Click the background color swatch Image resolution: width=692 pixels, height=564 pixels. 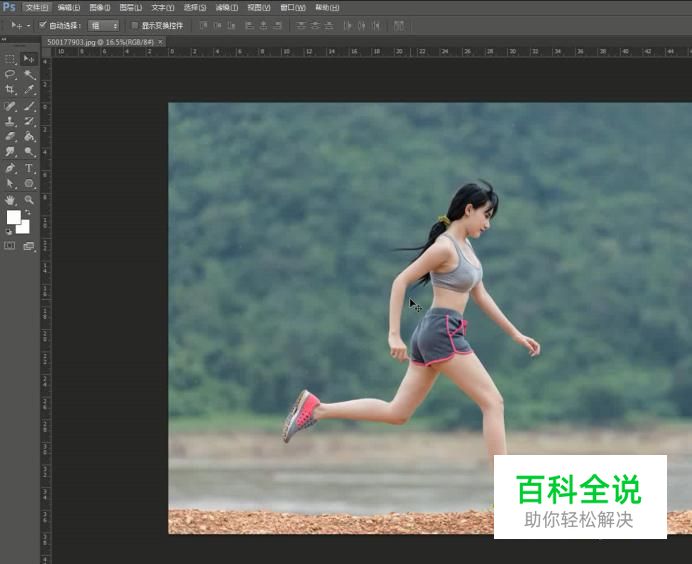[x=23, y=227]
